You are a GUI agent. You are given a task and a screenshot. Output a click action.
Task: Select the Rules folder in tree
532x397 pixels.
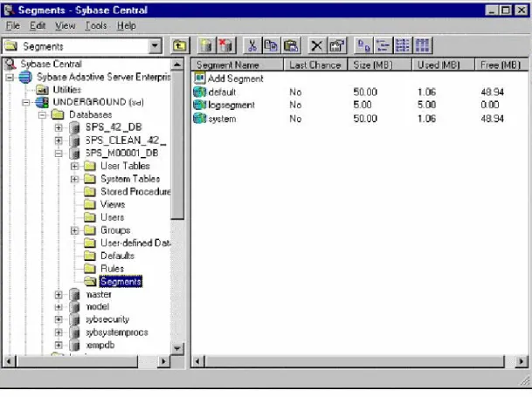point(113,269)
